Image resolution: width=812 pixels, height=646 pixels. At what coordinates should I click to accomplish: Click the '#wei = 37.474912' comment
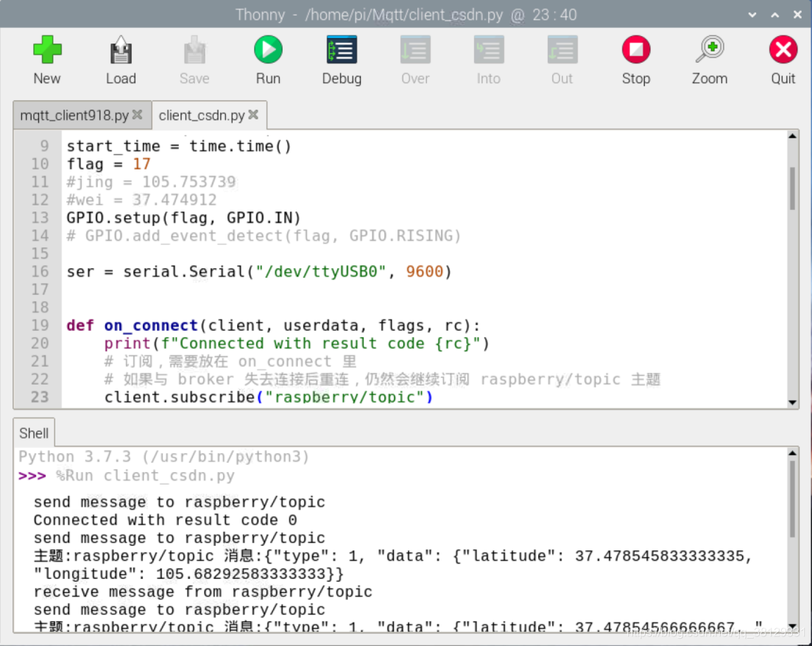[x=141, y=200]
